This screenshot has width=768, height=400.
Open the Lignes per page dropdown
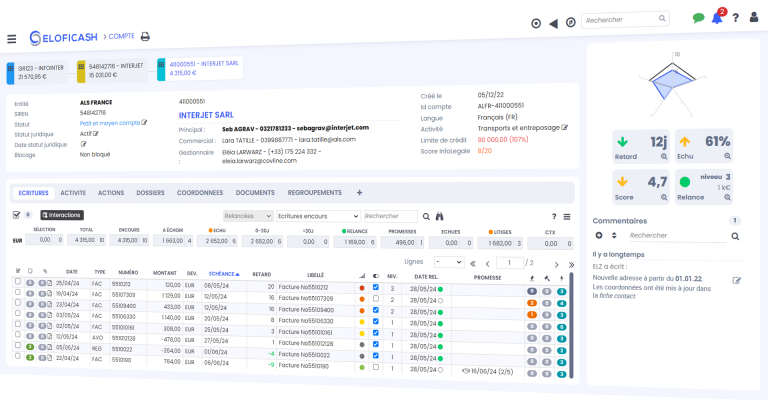tap(449, 261)
